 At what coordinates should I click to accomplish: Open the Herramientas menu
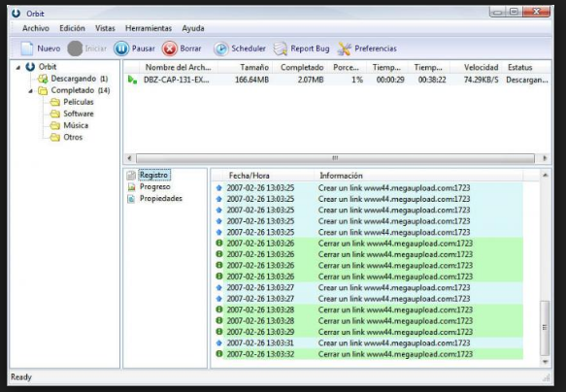coord(149,28)
